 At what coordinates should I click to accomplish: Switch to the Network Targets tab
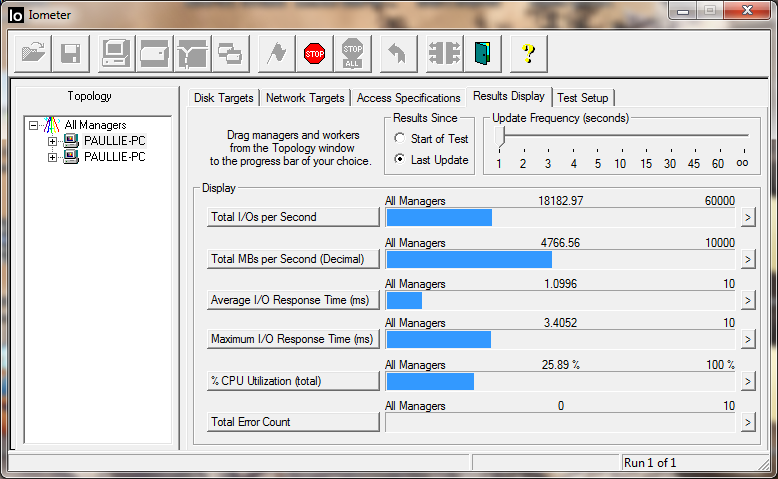click(305, 98)
